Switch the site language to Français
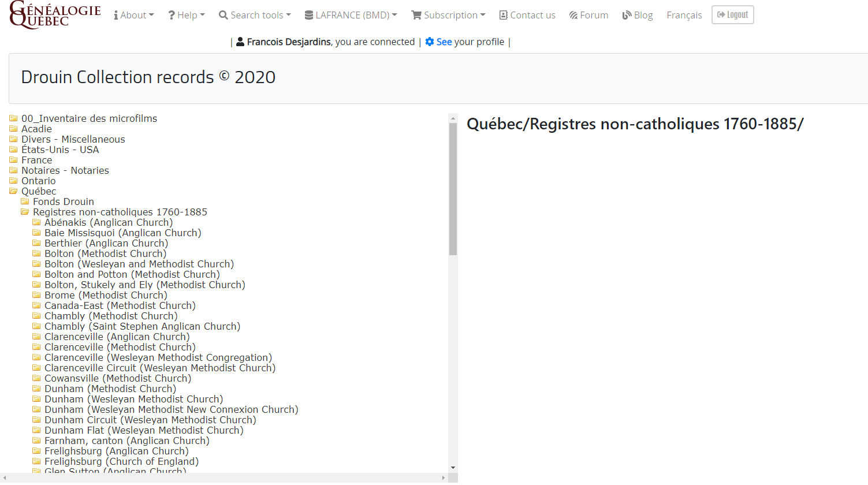The width and height of the screenshot is (868, 485). coord(684,15)
